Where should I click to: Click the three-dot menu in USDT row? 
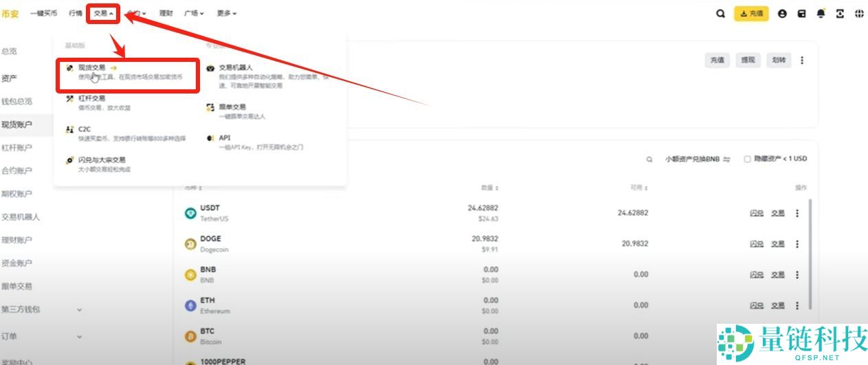point(797,213)
